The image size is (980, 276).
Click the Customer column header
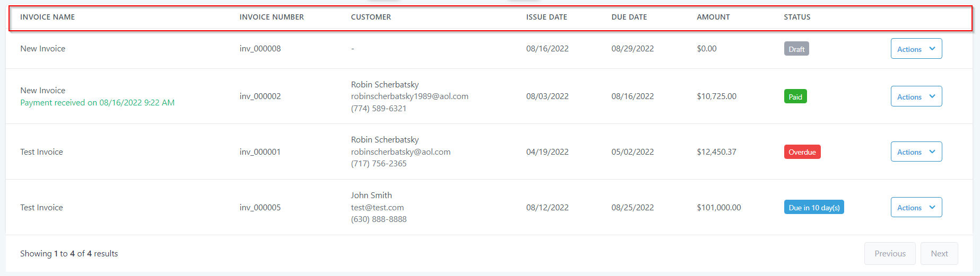(x=371, y=17)
